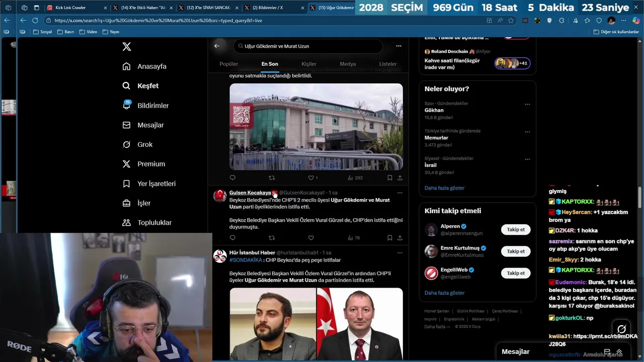Image resolution: width=644 pixels, height=362 pixels.
Task: Expand the Mesajlar drawer
Action: pyautogui.click(x=619, y=351)
